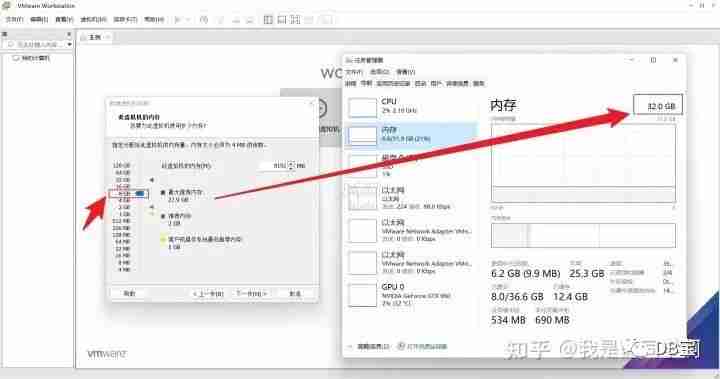Click the show library view icon in VMware toolbar
720x379 pixels.
pos(268,20)
